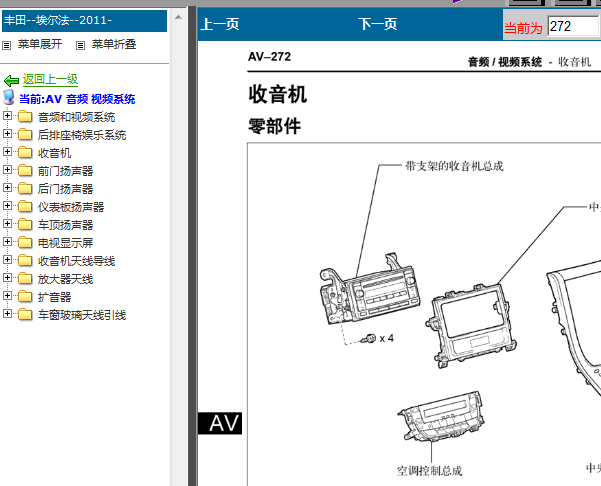Click the 返回上一级 link
This screenshot has height=486, width=601.
50,79
